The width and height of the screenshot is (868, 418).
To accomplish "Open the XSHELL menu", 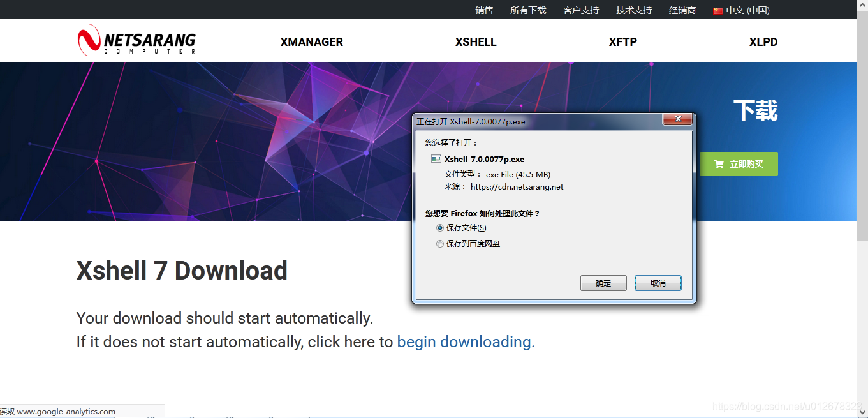I will [x=475, y=41].
